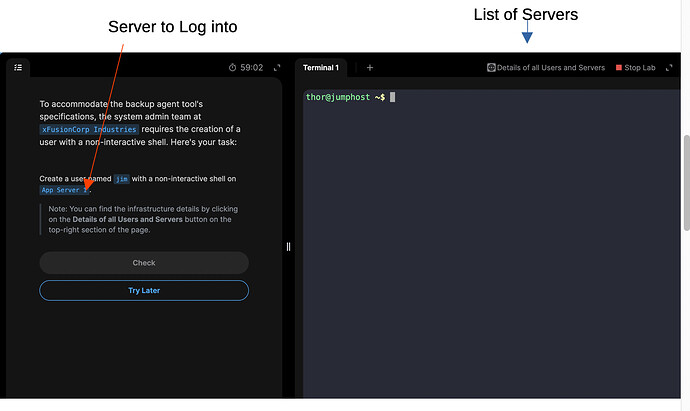
Task: Open Details of all Users and Servers
Action: click(551, 68)
